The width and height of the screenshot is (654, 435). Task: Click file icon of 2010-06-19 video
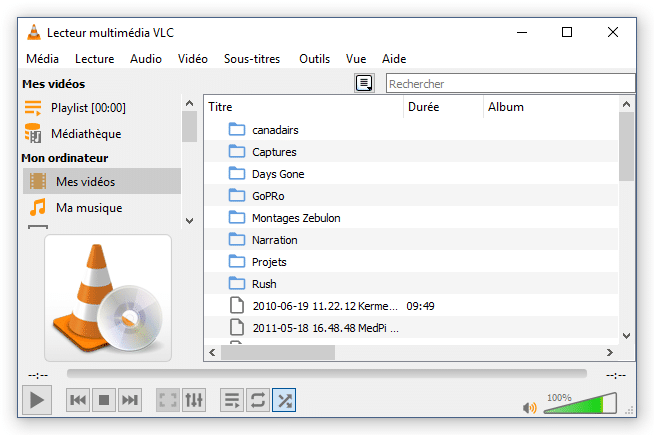pos(237,305)
